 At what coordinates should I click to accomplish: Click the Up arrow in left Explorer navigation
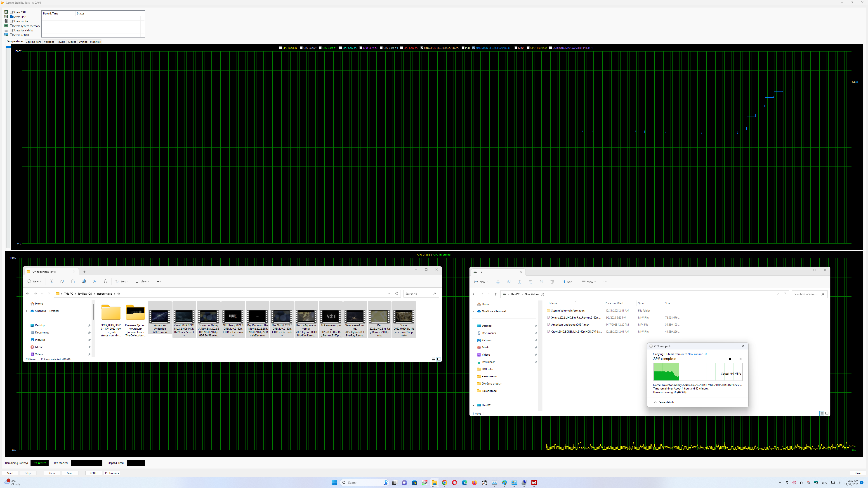coord(49,294)
